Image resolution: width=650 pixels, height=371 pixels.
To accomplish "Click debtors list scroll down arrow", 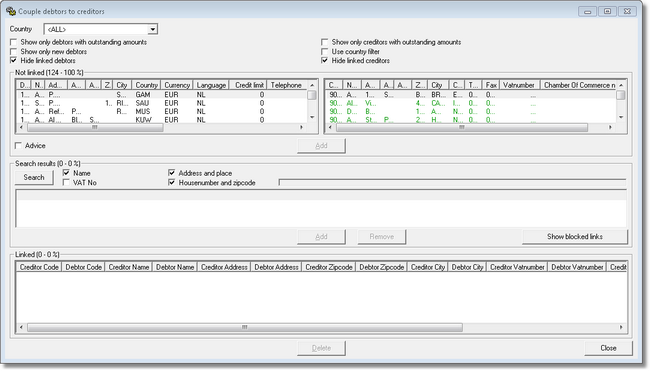I will click(312, 118).
